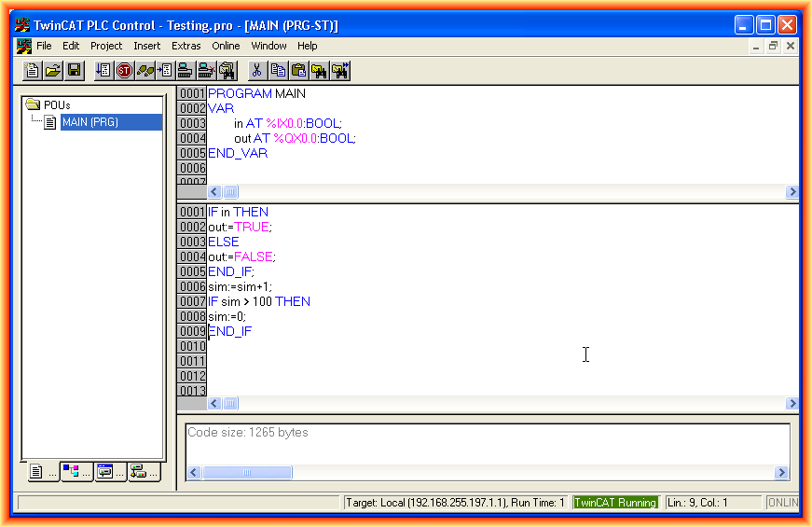Select MAIN (PRG) in the tree
Screen dimensions: 812x527
[89, 121]
